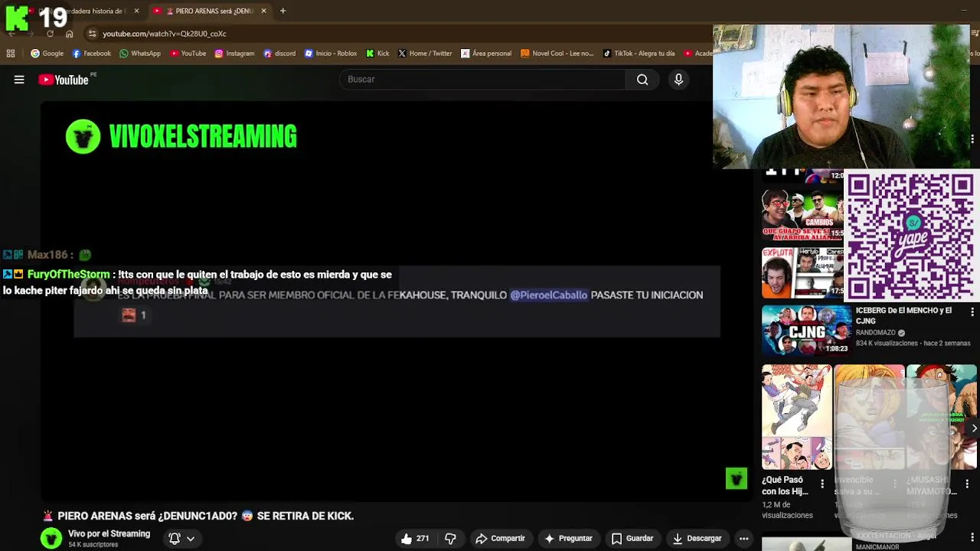
Task: Click the @PieroelCaballo mention in the video
Action: (x=548, y=295)
